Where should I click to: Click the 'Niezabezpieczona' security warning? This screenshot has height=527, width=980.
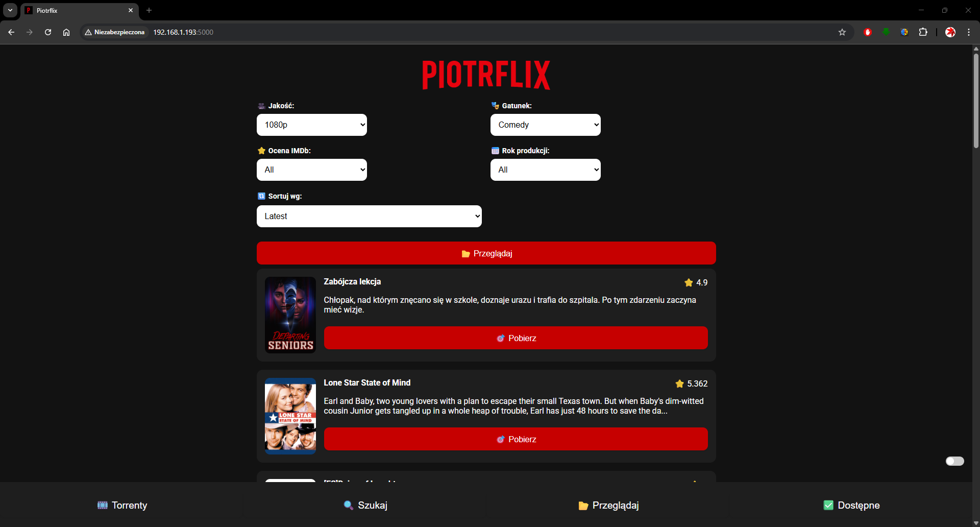(115, 32)
